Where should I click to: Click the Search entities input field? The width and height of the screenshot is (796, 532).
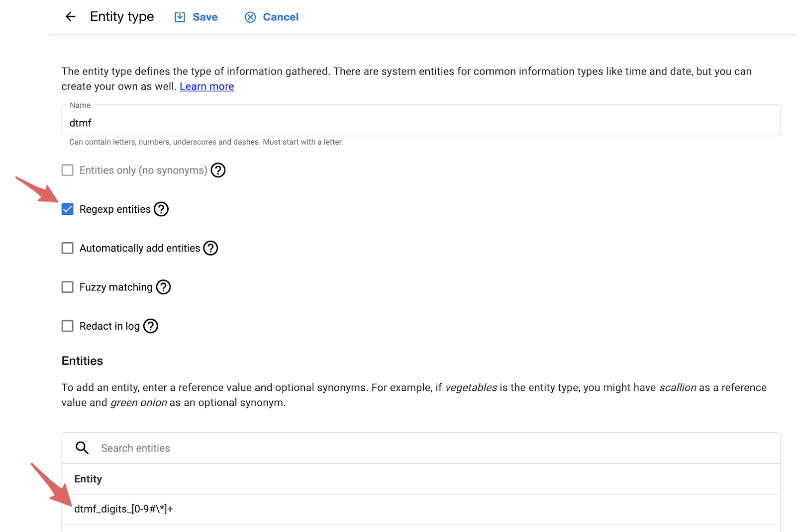click(438, 448)
